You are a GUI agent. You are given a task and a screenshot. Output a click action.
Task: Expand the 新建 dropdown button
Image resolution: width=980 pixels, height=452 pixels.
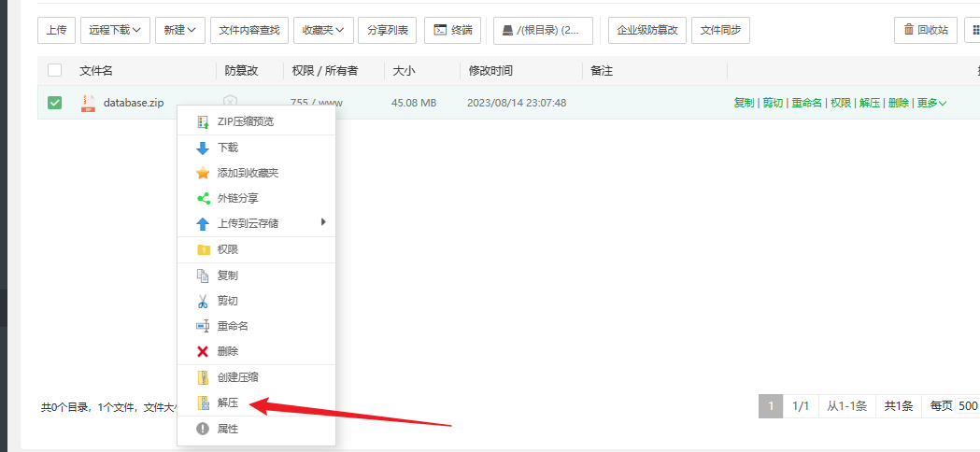pos(179,30)
